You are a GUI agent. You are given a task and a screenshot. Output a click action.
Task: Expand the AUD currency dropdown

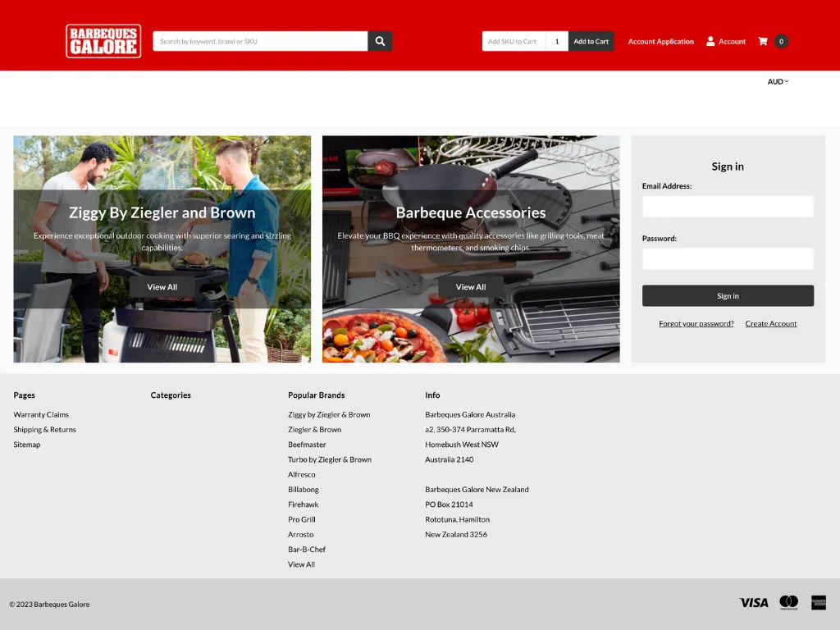778,82
